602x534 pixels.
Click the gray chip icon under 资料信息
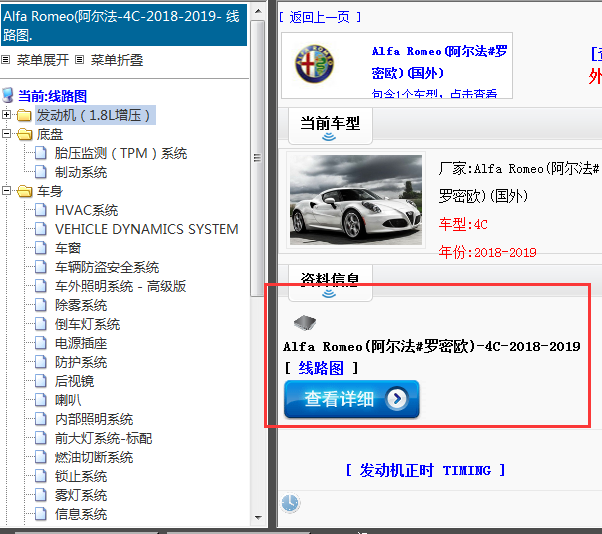coord(305,323)
